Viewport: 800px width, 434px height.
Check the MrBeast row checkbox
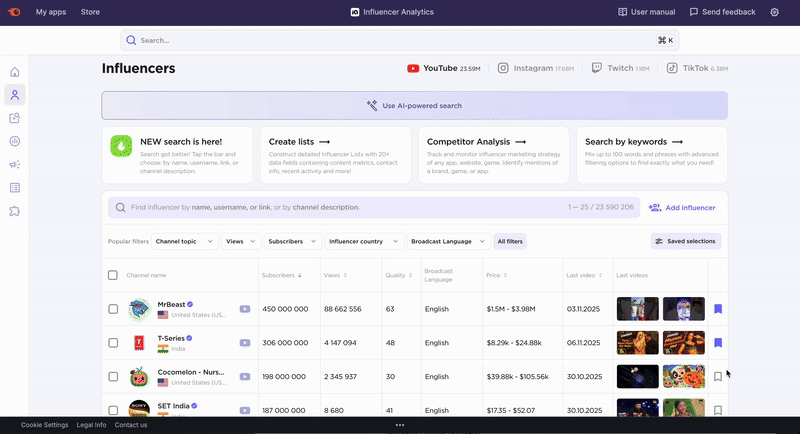(x=113, y=309)
